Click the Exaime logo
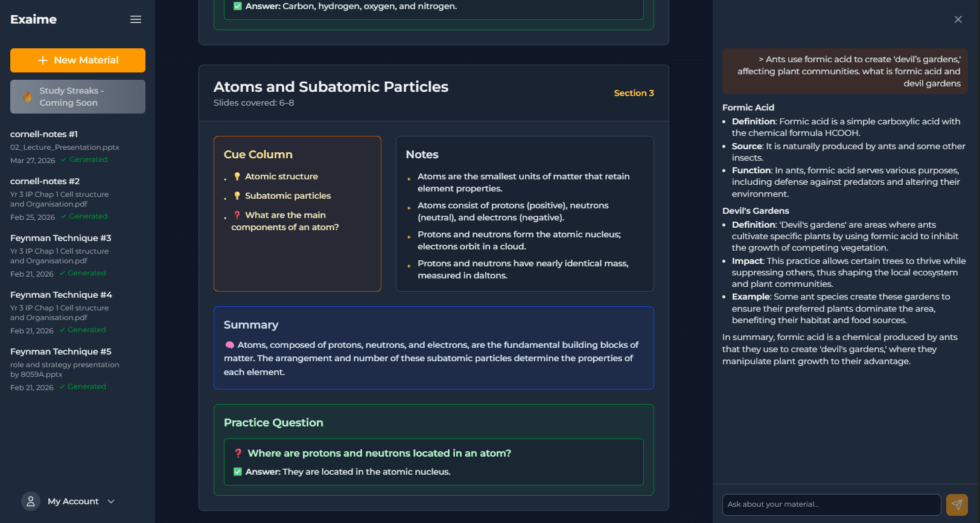The image size is (980, 523). point(33,19)
